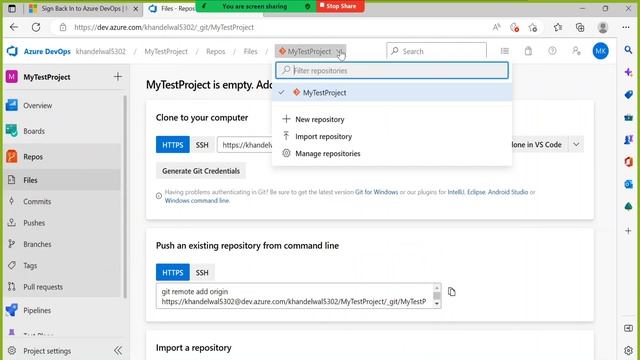Toggle the MyTestProject repository picker dropdown
Screen dimensions: 640x360
point(310,51)
